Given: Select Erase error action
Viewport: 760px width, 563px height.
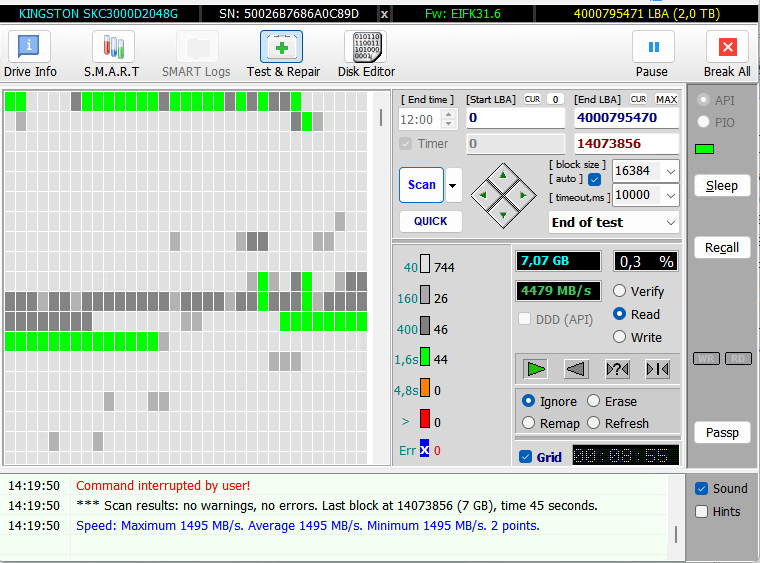Looking at the screenshot, I should pyautogui.click(x=594, y=401).
